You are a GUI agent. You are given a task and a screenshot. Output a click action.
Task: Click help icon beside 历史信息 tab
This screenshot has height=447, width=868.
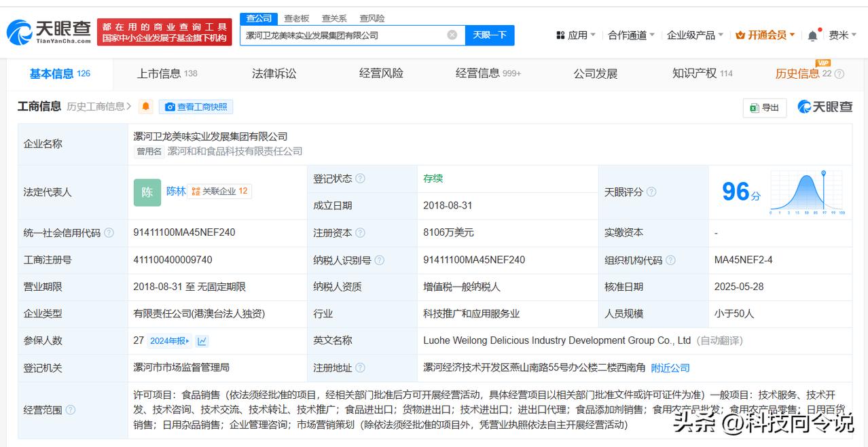click(839, 74)
